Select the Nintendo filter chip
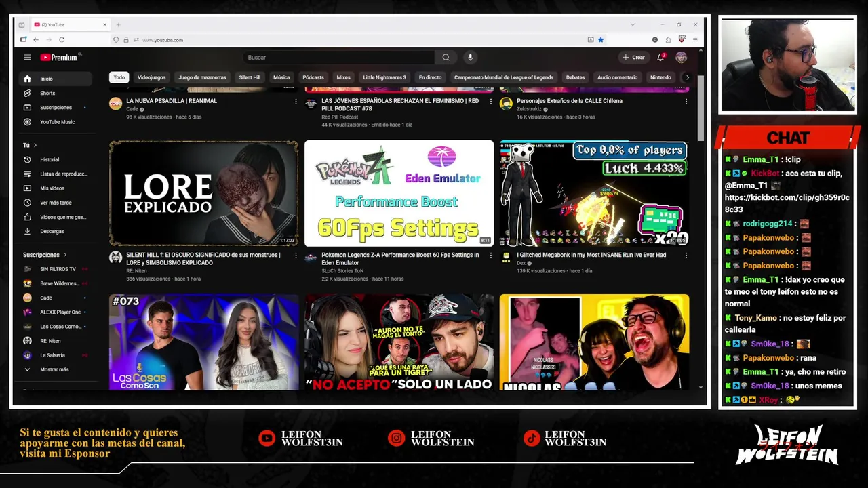 [x=660, y=77]
